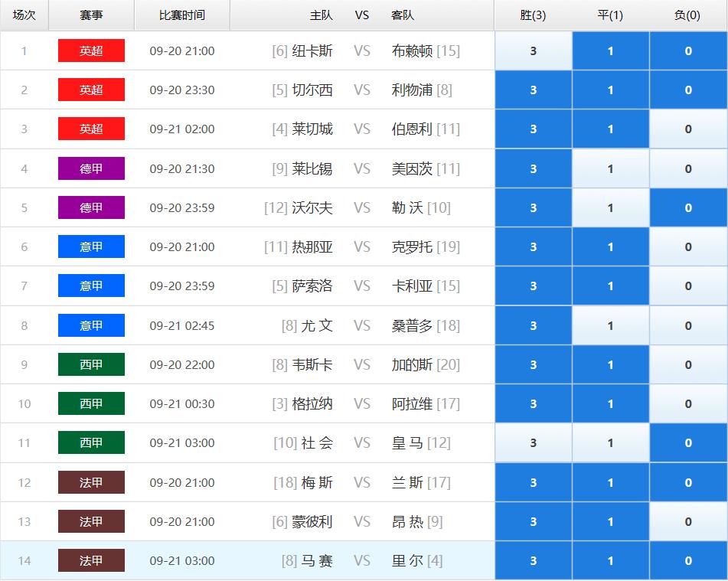The width and height of the screenshot is (728, 581).
Task: Click the 英超 badge in row 1
Action: [91, 51]
